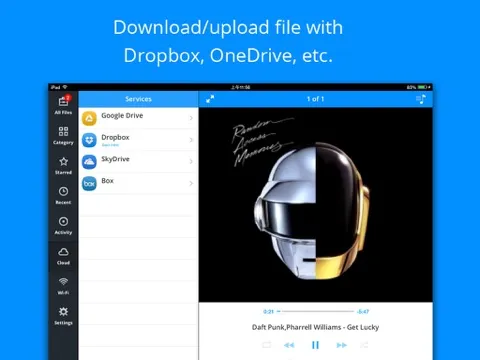Click the Dropbox label
Viewport: 480px width, 360px height.
115,137
